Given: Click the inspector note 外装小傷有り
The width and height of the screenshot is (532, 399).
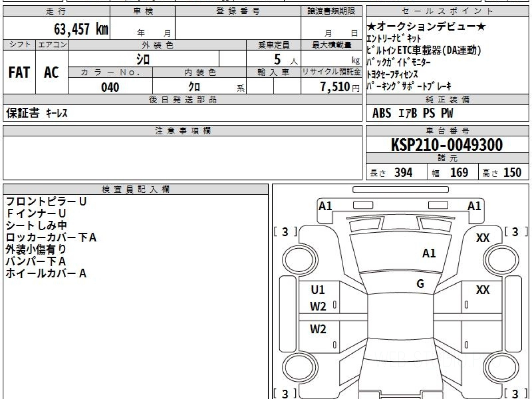Looking at the screenshot, I should tap(36, 250).
